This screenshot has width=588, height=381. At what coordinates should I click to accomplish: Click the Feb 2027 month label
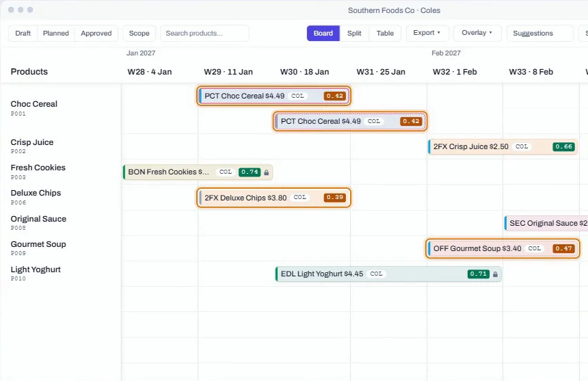click(x=446, y=53)
